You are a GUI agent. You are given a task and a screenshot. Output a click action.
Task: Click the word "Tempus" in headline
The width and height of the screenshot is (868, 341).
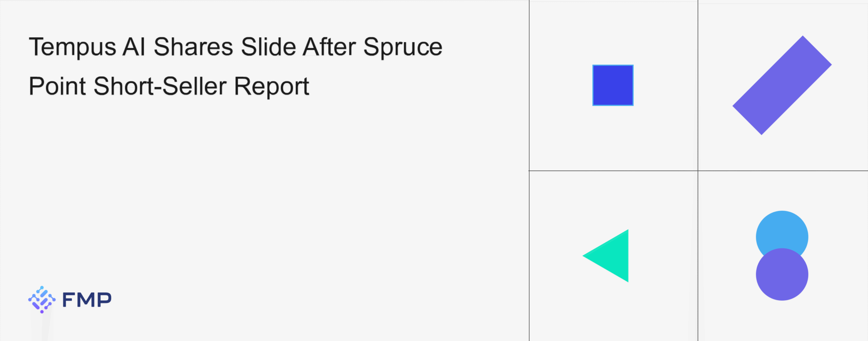click(x=73, y=47)
